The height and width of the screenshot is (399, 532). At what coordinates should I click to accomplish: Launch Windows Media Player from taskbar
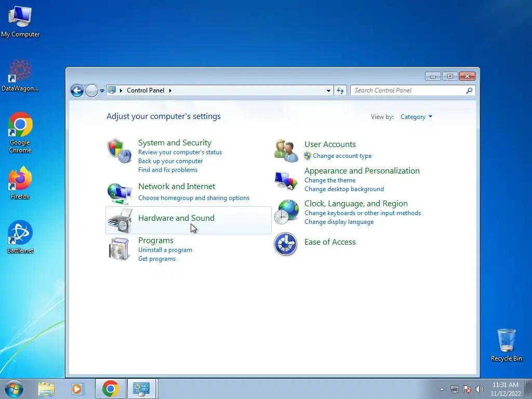(x=77, y=389)
